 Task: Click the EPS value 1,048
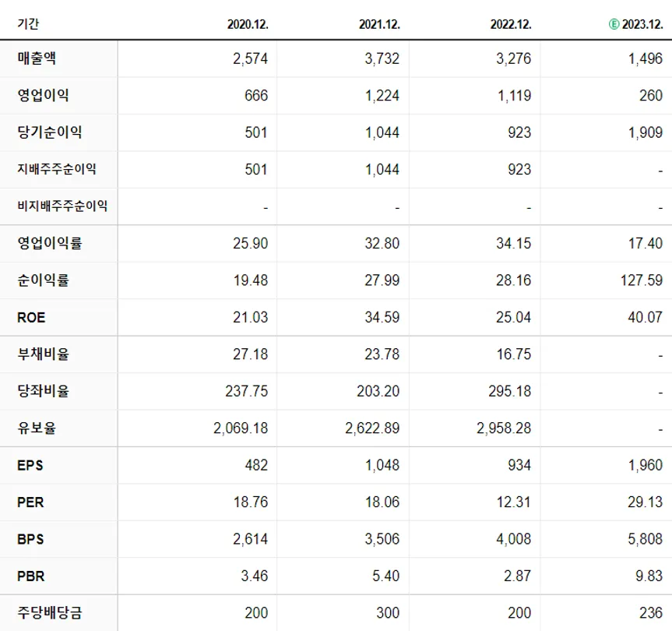click(x=382, y=465)
